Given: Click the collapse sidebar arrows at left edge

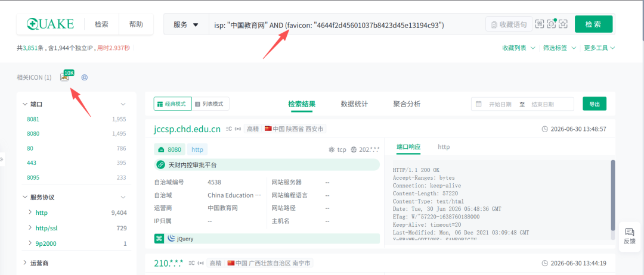Looking at the screenshot, I should pyautogui.click(x=2, y=159).
